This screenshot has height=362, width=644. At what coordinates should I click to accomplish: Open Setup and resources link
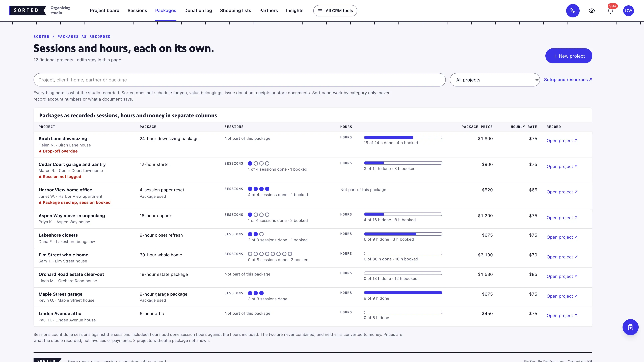[x=568, y=80]
